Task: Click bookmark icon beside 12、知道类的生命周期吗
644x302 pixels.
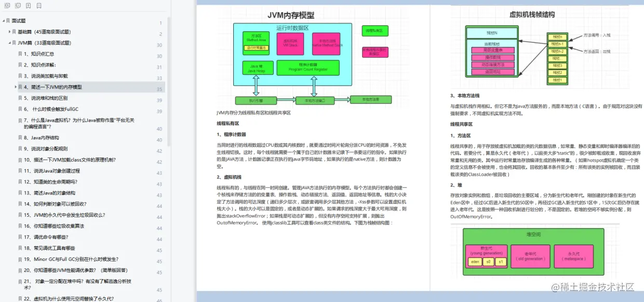Action: pos(21,182)
